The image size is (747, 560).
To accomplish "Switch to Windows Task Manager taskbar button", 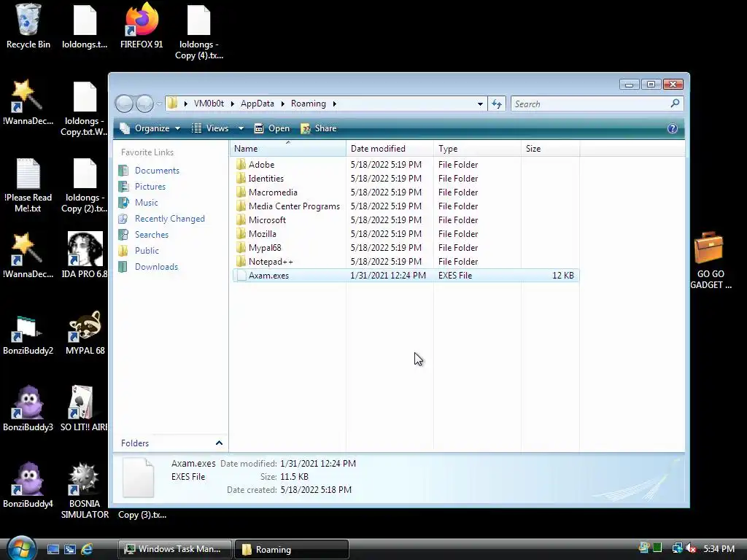I will (174, 549).
